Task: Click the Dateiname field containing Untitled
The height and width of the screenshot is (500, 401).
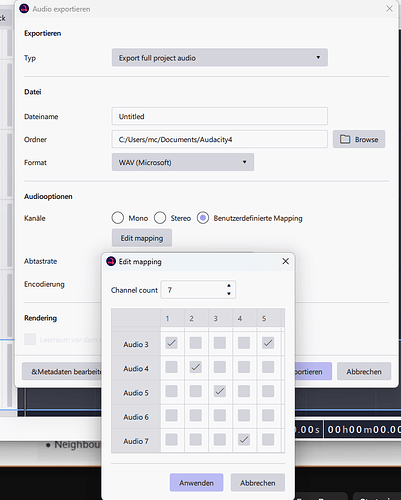Action: (x=220, y=116)
